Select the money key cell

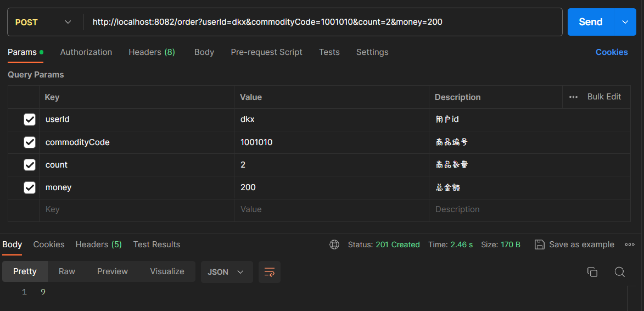[x=137, y=187]
